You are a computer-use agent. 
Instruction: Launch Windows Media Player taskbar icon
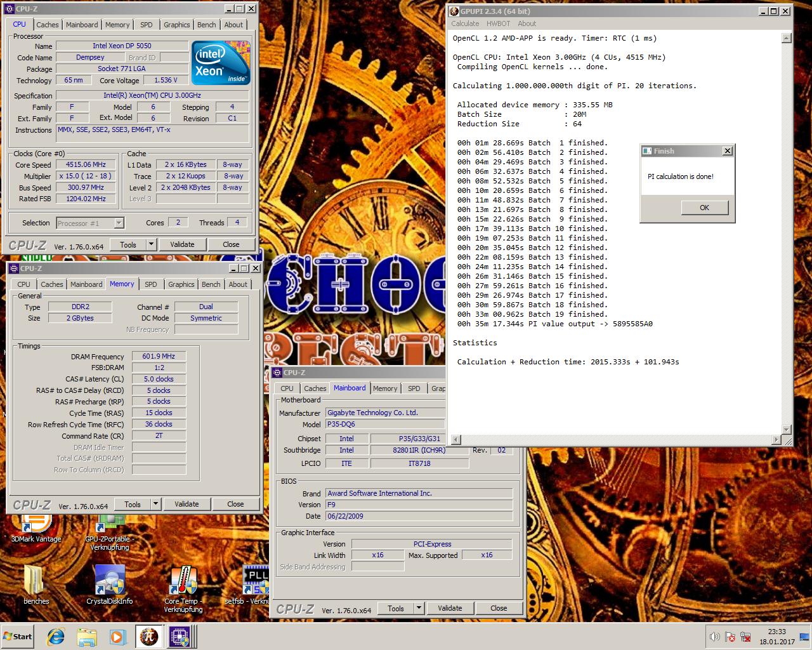[x=117, y=637]
